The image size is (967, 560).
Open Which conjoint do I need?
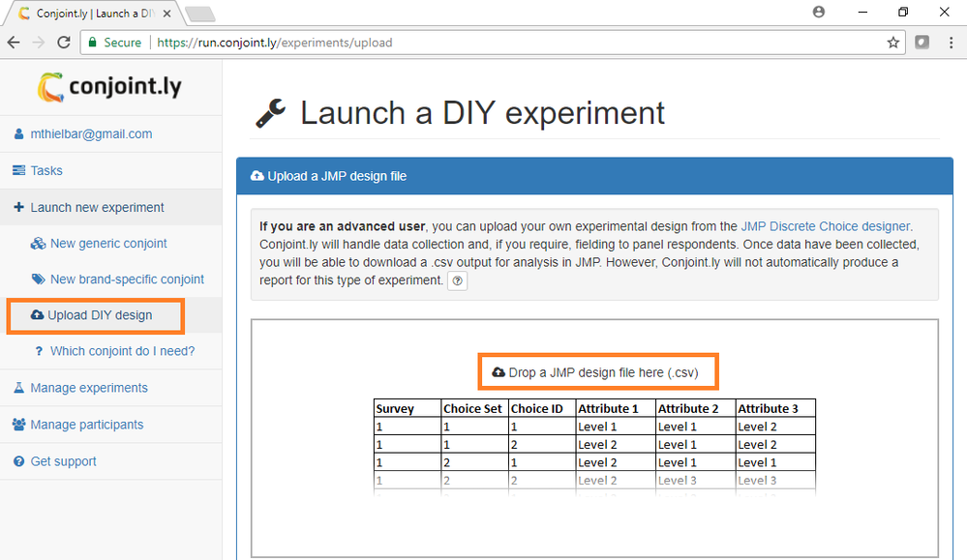coord(122,351)
